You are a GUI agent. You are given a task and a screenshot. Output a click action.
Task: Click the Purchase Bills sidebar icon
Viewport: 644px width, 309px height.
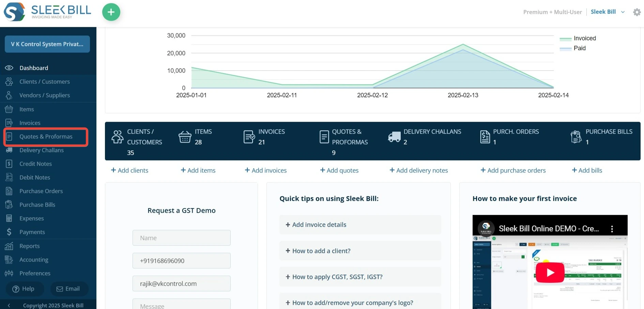9,205
